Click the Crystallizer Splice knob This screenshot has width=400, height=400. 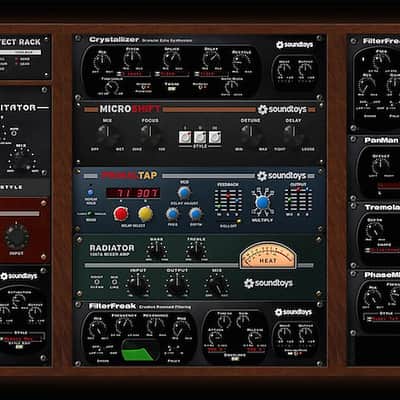pos(172,59)
